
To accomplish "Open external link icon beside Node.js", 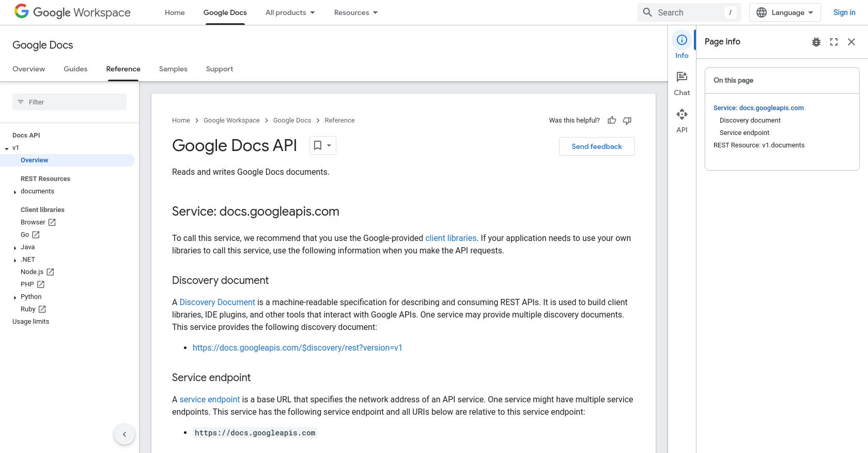I will (50, 272).
